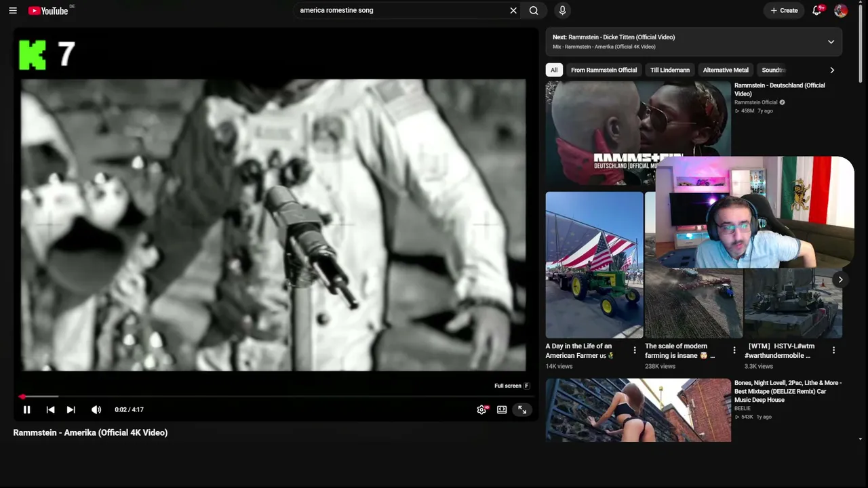The width and height of the screenshot is (868, 488).
Task: Clear the search query with the X
Action: [x=513, y=10]
